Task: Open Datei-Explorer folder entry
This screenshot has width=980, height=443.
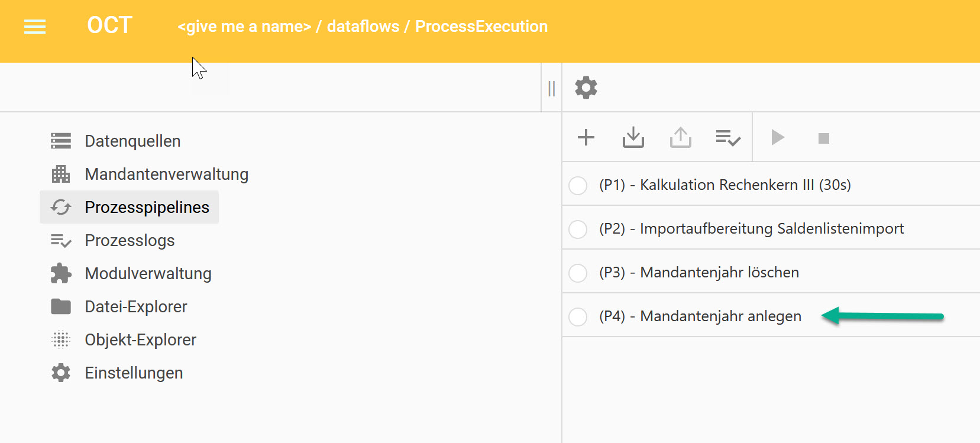Action: click(136, 306)
